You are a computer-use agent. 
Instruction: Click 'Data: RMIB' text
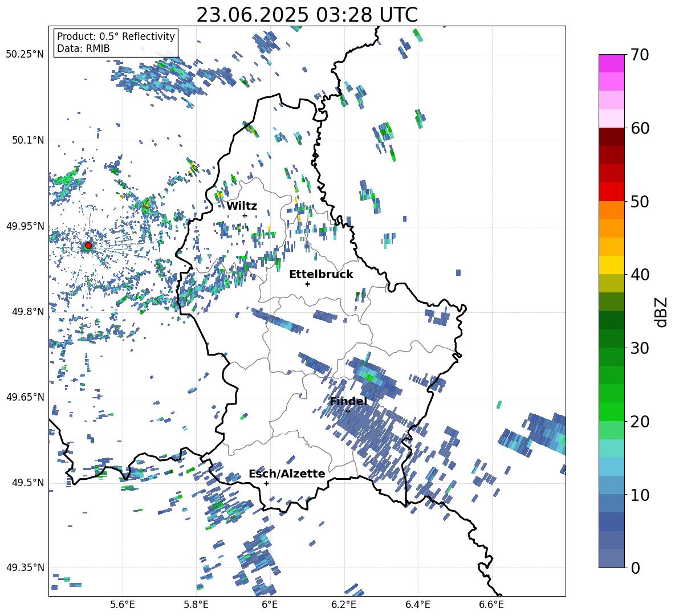pyautogui.click(x=83, y=48)
